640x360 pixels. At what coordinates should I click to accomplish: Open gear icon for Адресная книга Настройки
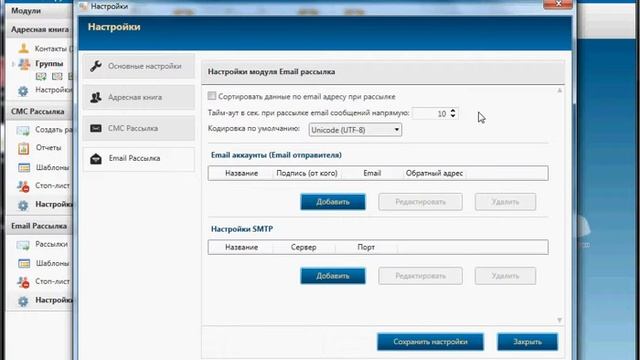pyautogui.click(x=23, y=91)
